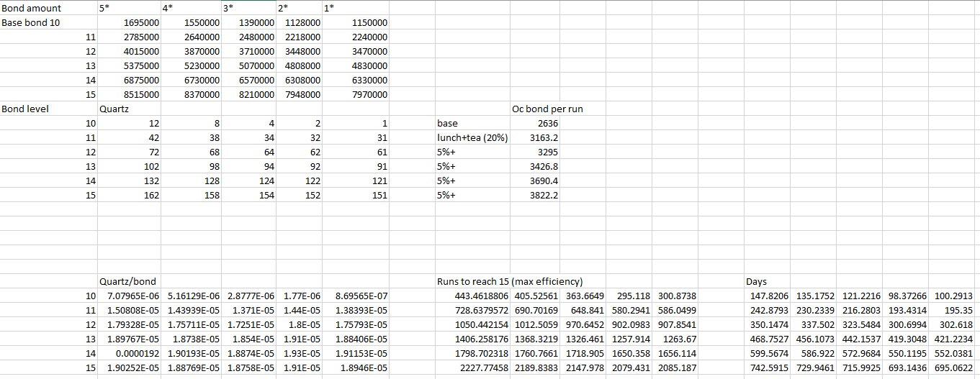980x379 pixels.
Task: Select the 195.35 days cell
Action: point(951,310)
